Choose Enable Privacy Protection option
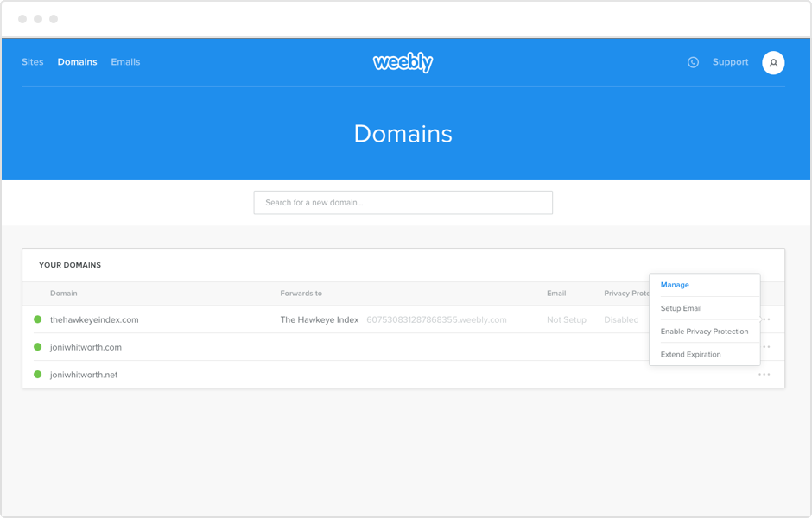Viewport: 812px width, 518px height. [x=704, y=332]
